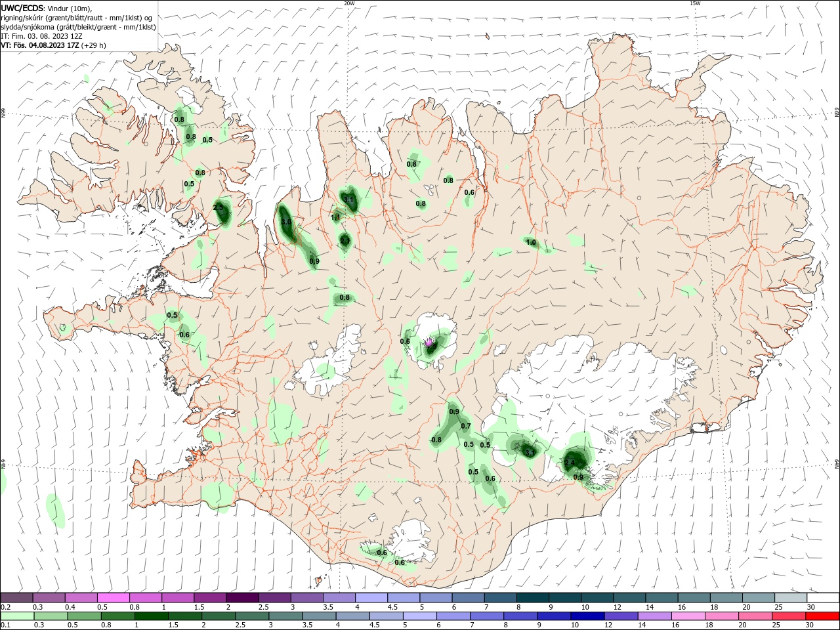Screen dimensions: 840x630
Task: Click the 1.0 precipitation value on the map
Action: [x=531, y=242]
